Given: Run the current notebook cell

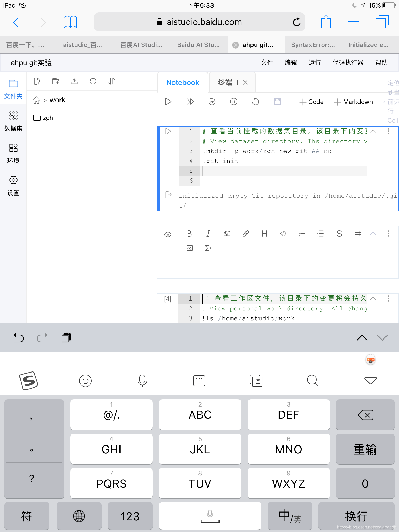Looking at the screenshot, I should (x=168, y=102).
